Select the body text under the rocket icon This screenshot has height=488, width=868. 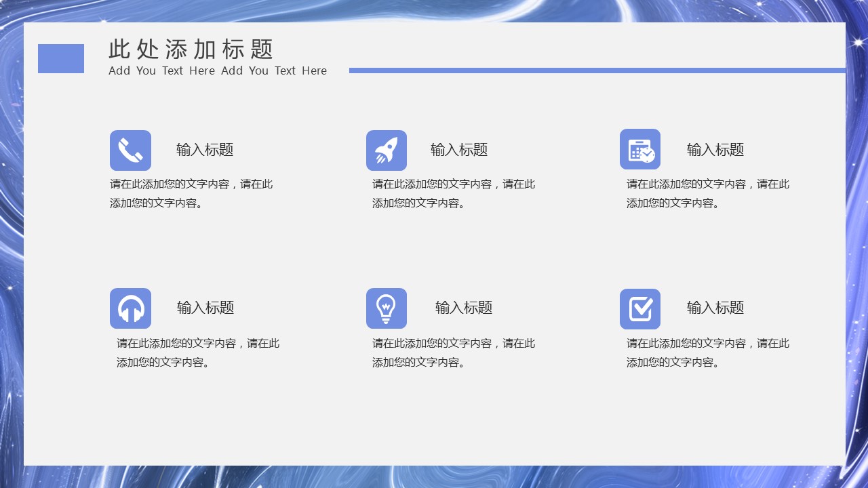pos(454,193)
